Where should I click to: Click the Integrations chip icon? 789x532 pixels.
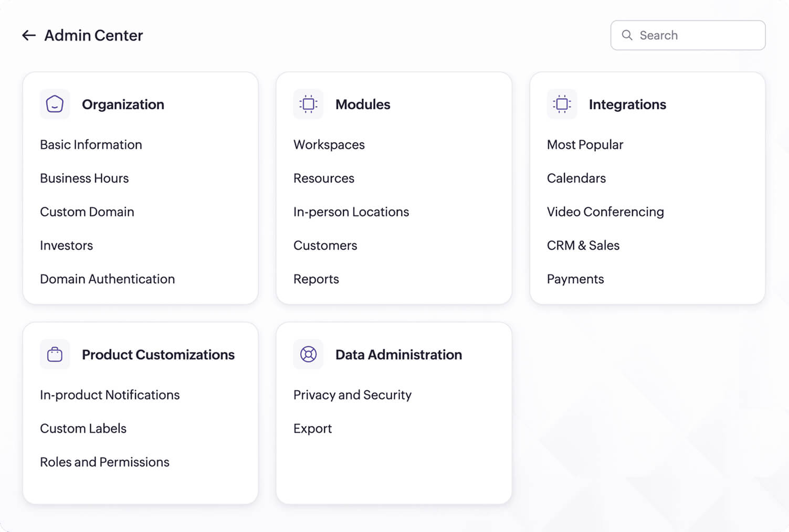tap(562, 104)
